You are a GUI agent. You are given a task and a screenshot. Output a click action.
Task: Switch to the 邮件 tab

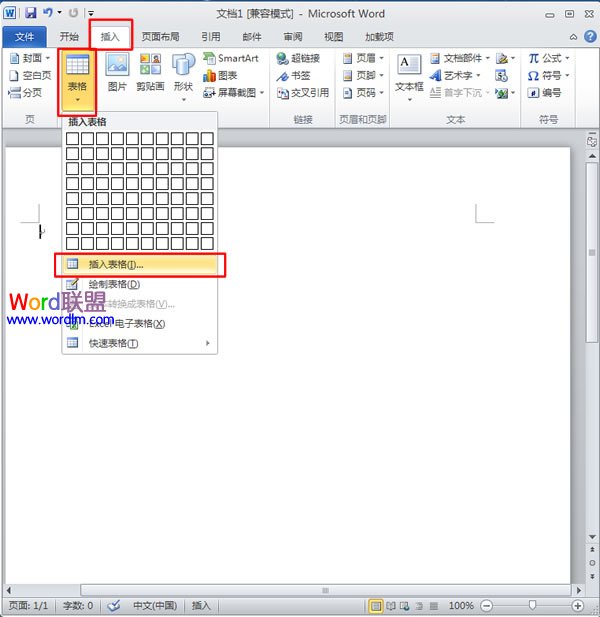(252, 37)
